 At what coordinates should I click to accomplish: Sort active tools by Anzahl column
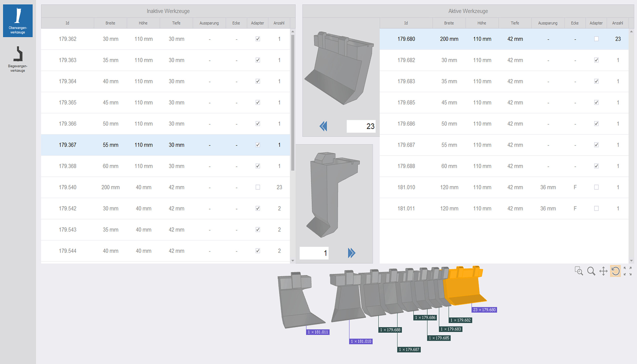[x=618, y=23]
